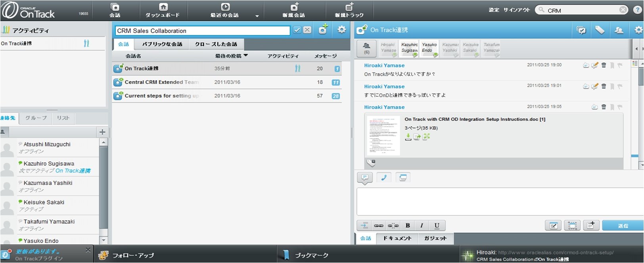Sort by 最後の投稿 column arrow

point(245,55)
